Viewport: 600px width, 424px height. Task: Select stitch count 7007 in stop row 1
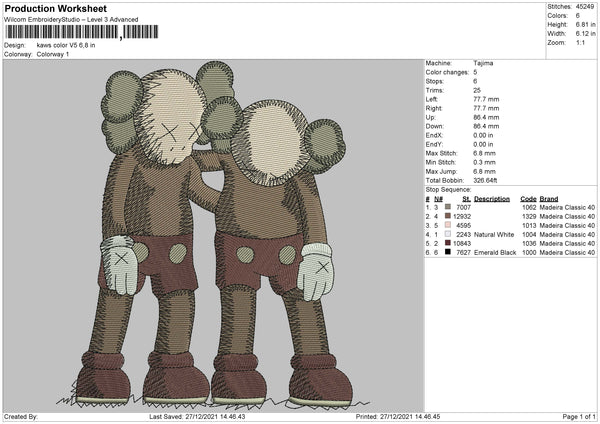point(463,207)
